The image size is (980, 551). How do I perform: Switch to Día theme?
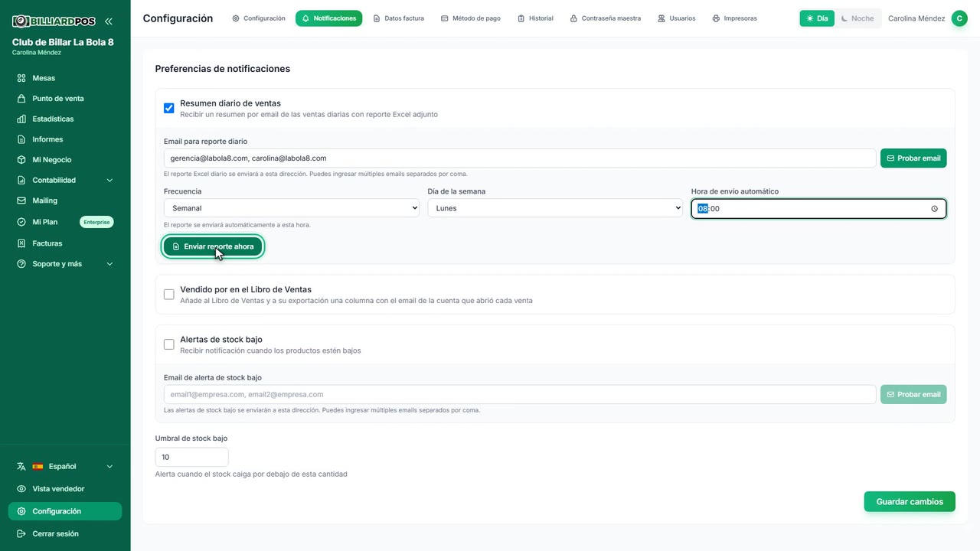[817, 18]
